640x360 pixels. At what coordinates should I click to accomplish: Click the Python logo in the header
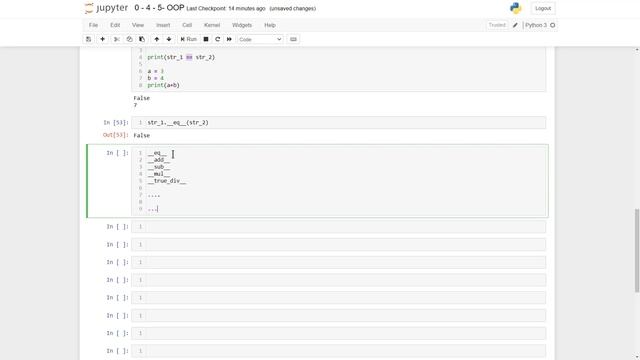click(x=516, y=8)
